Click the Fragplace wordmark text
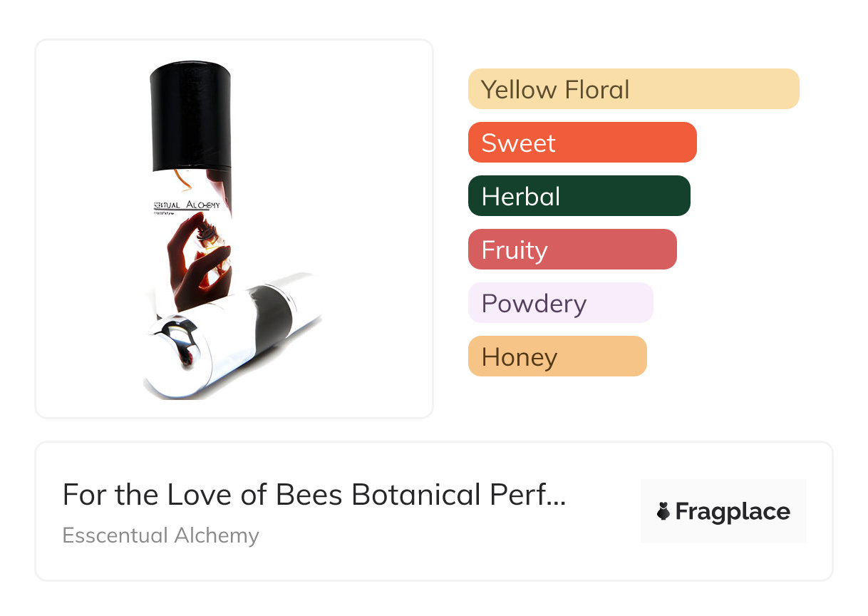This screenshot has height=616, width=868. pyautogui.click(x=733, y=512)
